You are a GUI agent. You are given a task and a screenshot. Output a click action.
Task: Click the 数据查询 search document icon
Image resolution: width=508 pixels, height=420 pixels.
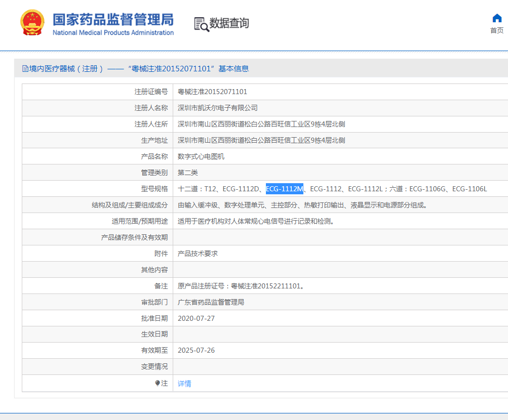click(202, 24)
